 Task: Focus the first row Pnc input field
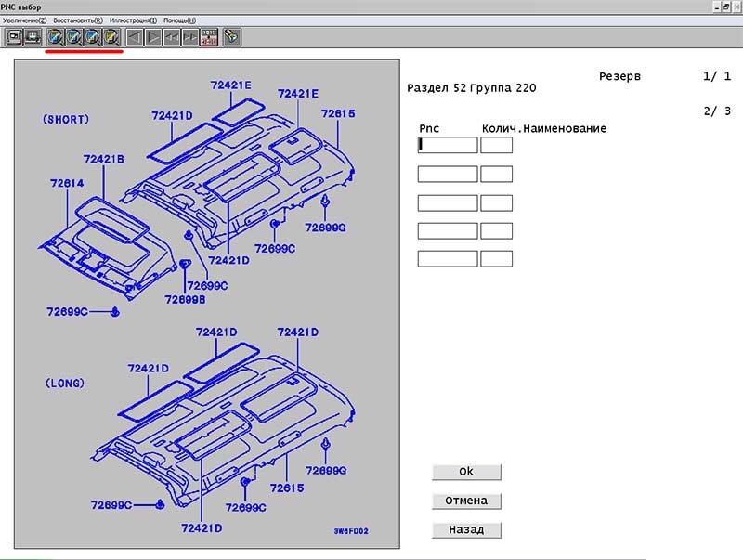tap(448, 145)
